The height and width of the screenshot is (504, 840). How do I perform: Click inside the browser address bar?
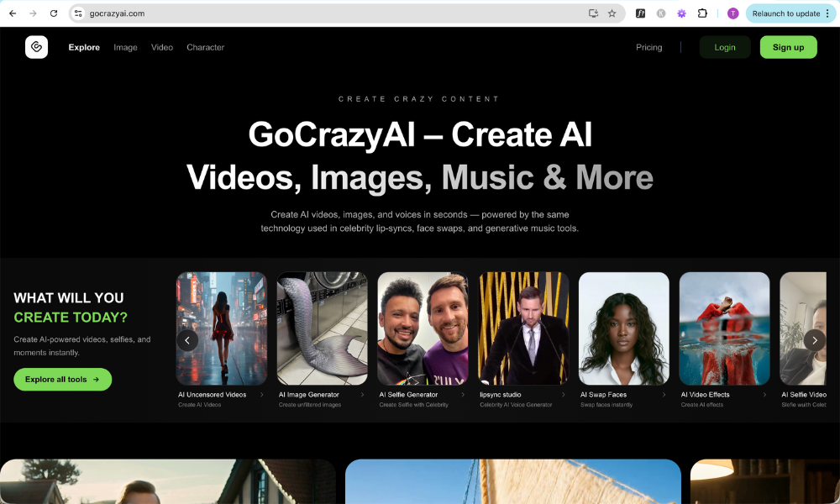(252, 13)
